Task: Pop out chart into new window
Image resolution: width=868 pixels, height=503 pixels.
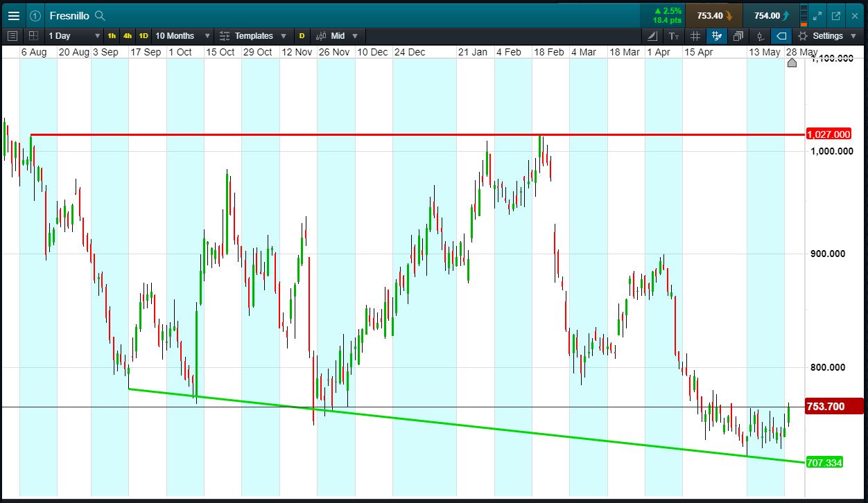Action: (x=836, y=15)
